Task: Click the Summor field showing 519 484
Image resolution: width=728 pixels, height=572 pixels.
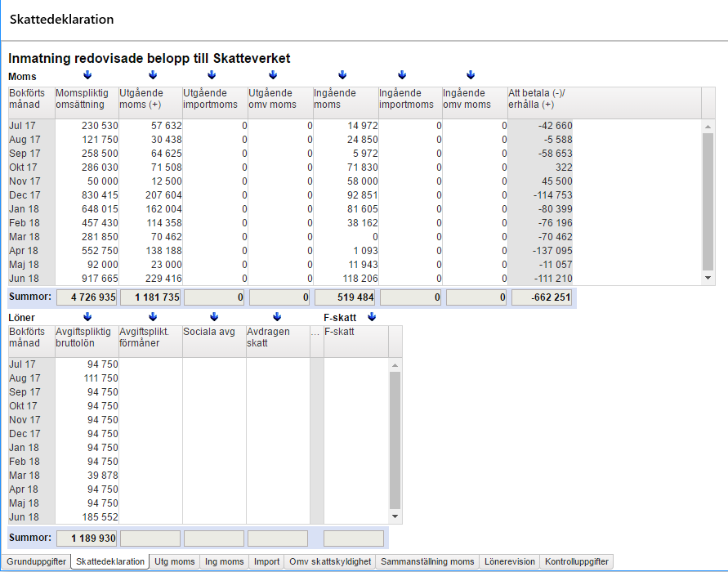Action: pyautogui.click(x=345, y=297)
